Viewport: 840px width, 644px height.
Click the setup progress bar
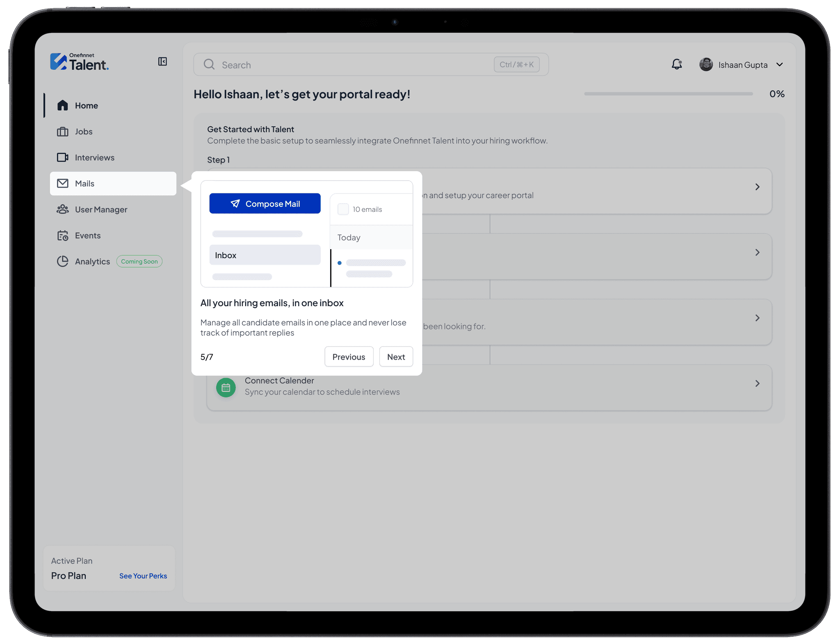[x=668, y=94]
